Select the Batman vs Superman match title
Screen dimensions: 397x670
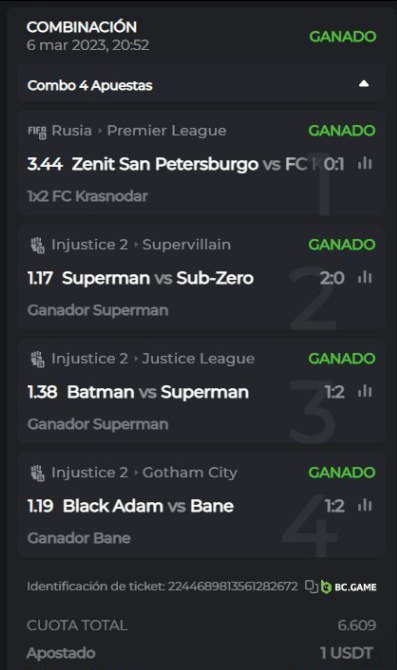(158, 392)
